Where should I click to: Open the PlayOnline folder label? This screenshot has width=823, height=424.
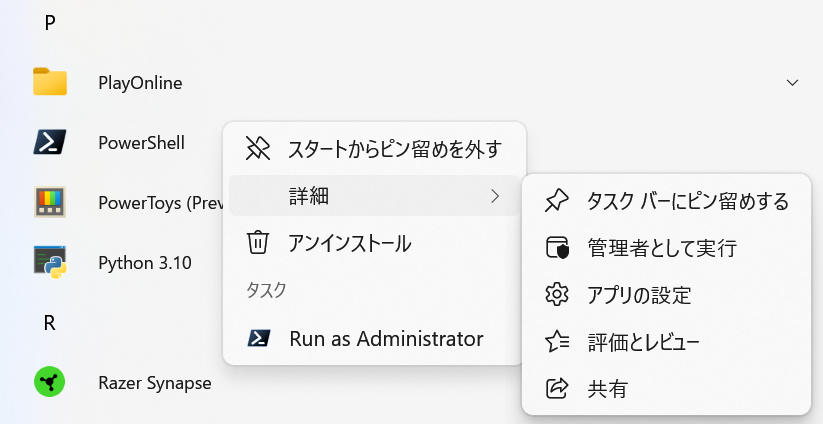pyautogui.click(x=140, y=83)
